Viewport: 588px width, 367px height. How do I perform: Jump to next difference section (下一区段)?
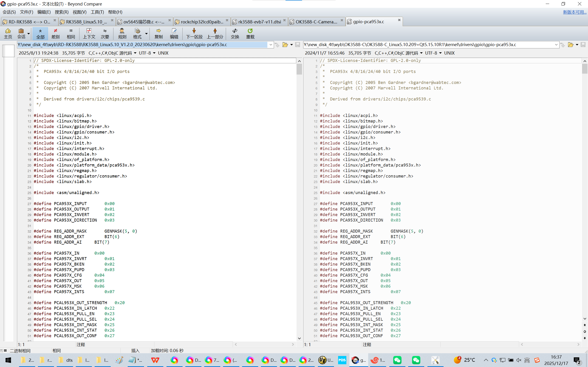coord(194,33)
